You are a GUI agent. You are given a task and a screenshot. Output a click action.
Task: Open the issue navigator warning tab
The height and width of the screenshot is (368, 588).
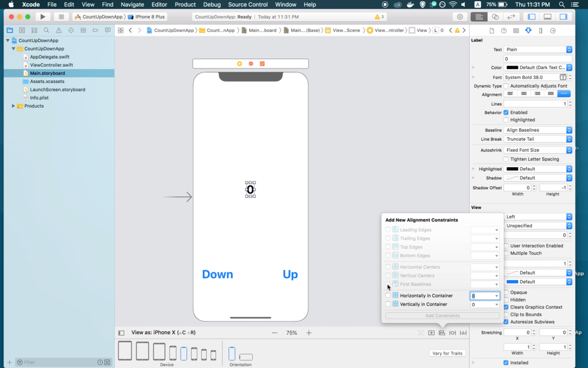click(x=59, y=30)
